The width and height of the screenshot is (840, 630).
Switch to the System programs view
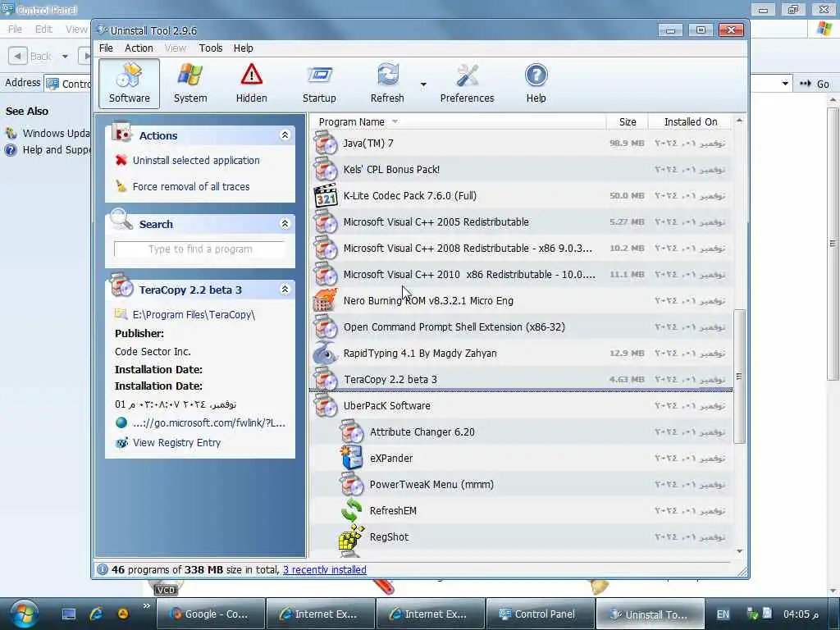click(190, 84)
